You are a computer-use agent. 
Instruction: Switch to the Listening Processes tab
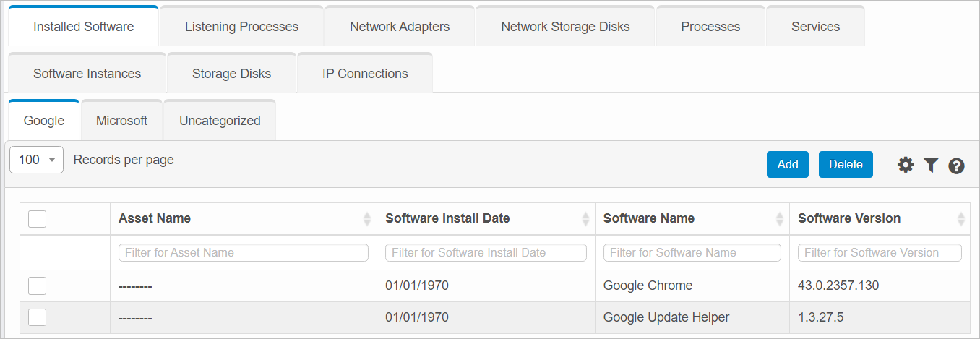click(x=241, y=27)
